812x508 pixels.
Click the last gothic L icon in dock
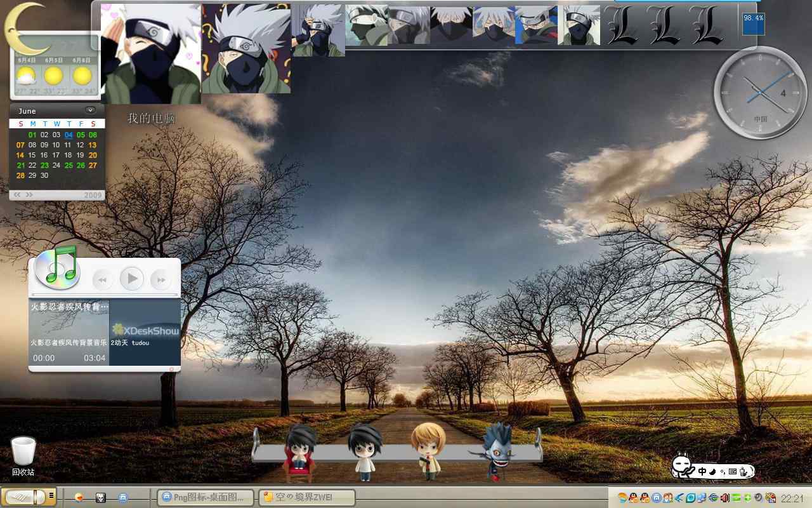pyautogui.click(x=705, y=25)
